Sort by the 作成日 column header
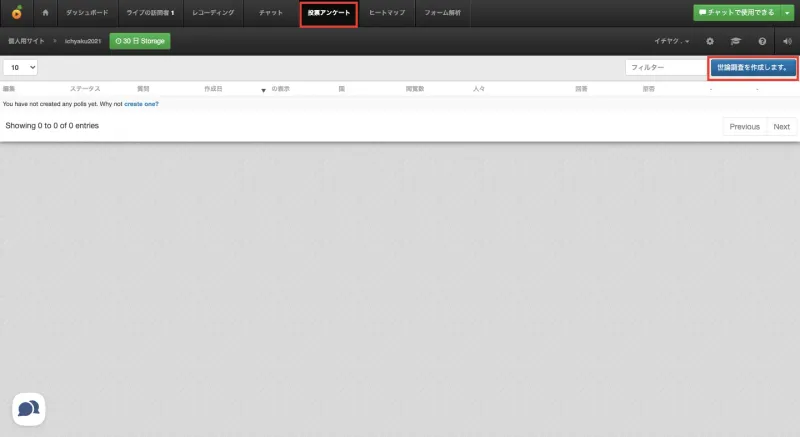 pyautogui.click(x=213, y=89)
